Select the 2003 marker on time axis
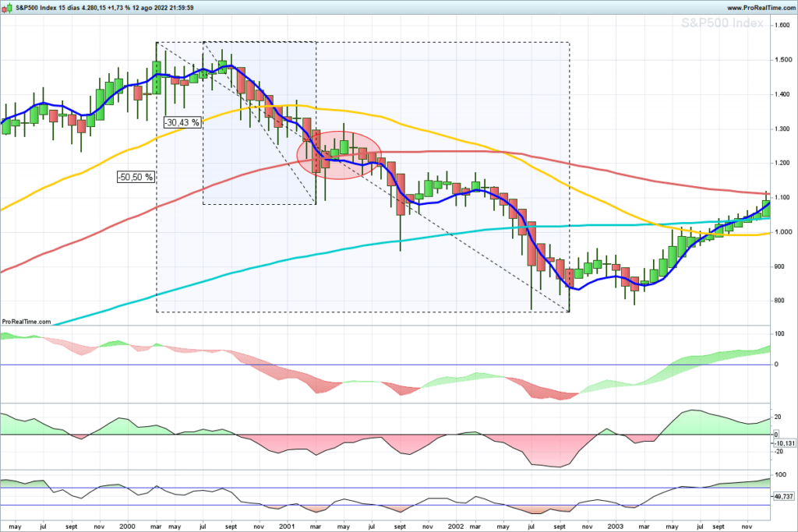Viewport: 798px width, 532px height. click(616, 527)
